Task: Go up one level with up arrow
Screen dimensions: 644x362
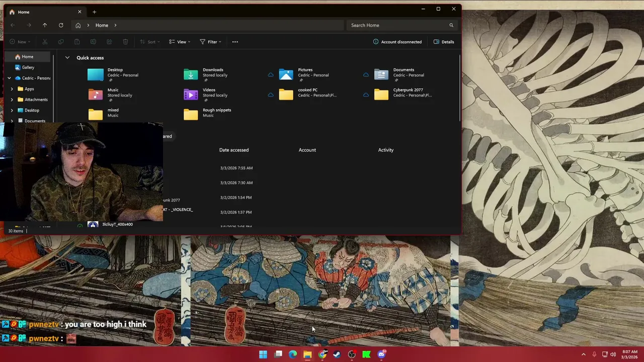Action: (45, 25)
